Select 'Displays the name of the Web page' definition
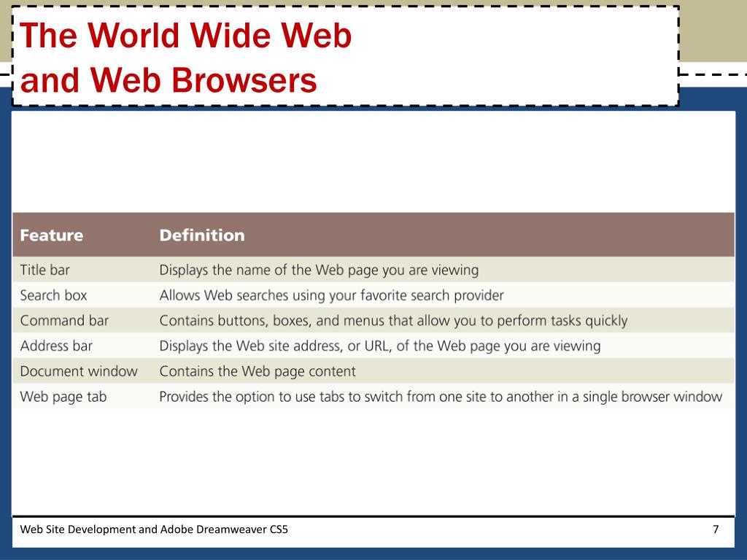The height and width of the screenshot is (560, 747). click(x=319, y=270)
